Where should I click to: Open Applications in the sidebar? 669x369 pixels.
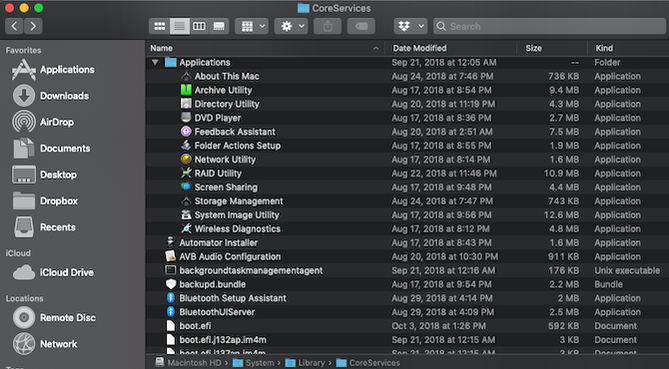(x=53, y=70)
